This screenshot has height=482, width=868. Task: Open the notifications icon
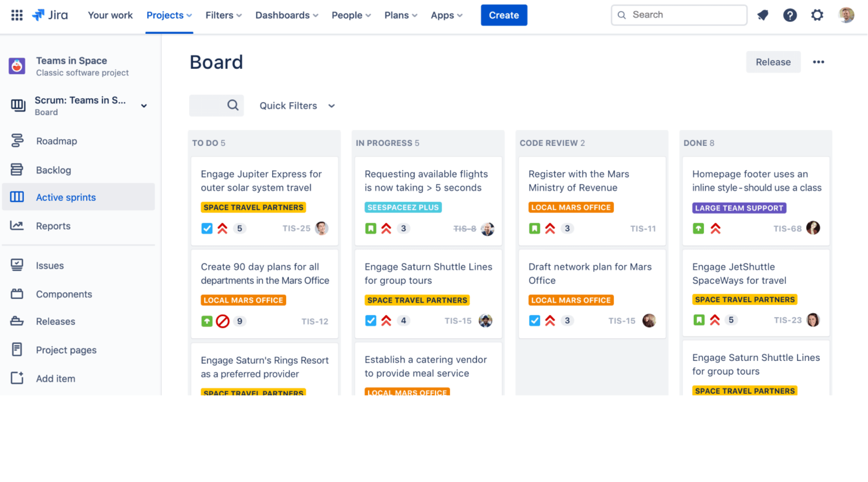coord(762,15)
